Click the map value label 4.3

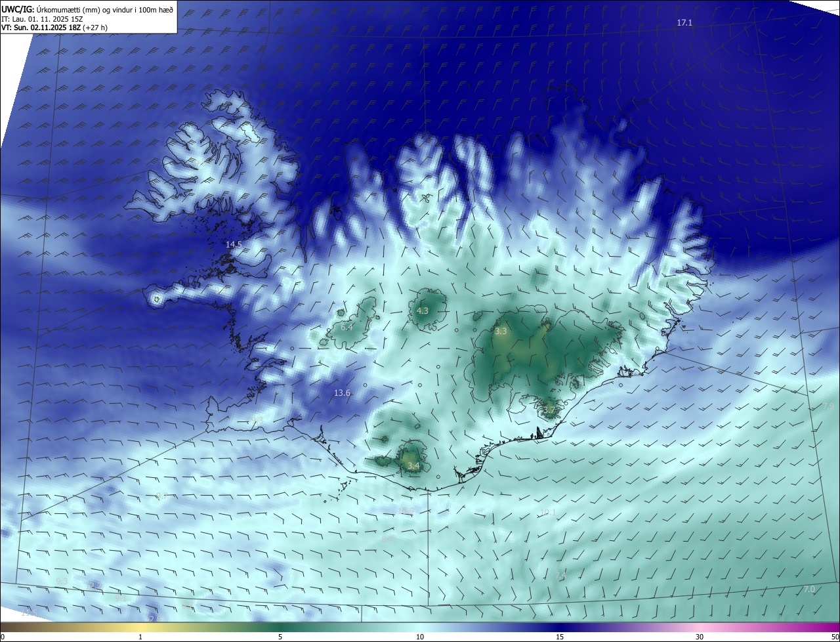[x=423, y=311]
